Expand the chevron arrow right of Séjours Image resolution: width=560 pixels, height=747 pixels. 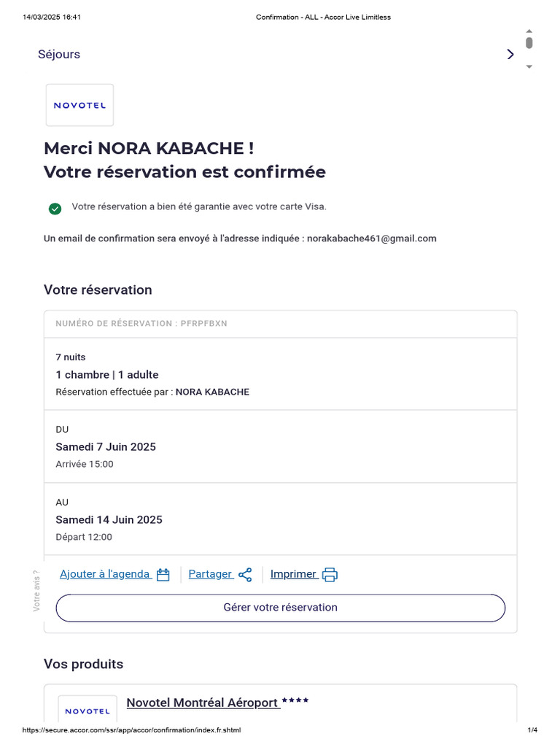click(510, 55)
